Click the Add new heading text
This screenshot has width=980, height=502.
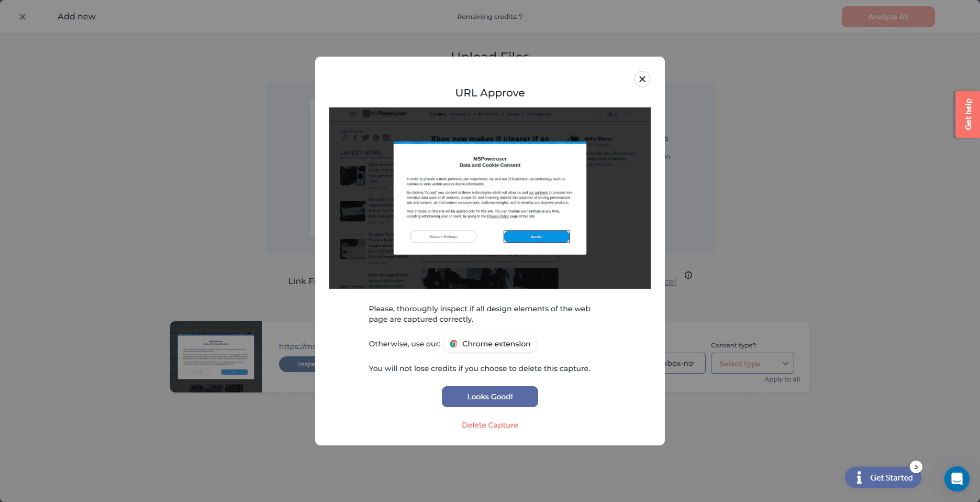point(76,17)
